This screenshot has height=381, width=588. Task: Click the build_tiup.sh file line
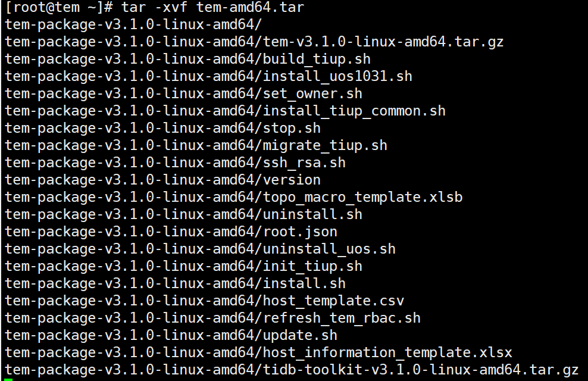tap(187, 59)
